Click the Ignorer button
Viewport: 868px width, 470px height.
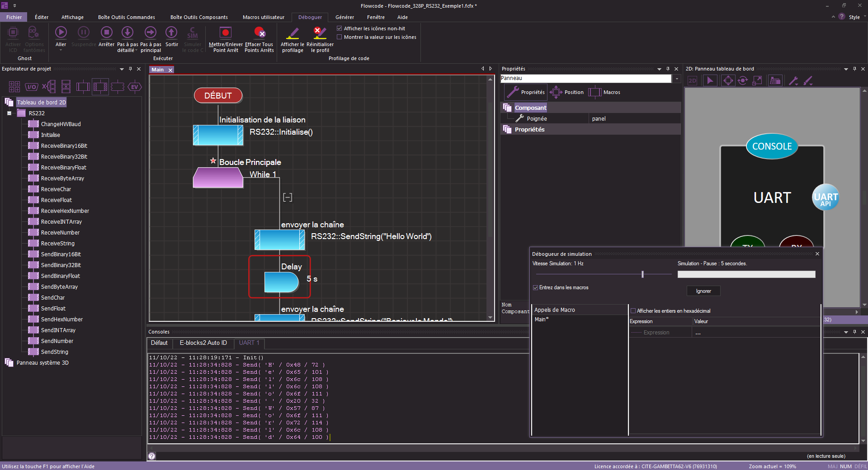[x=703, y=291]
